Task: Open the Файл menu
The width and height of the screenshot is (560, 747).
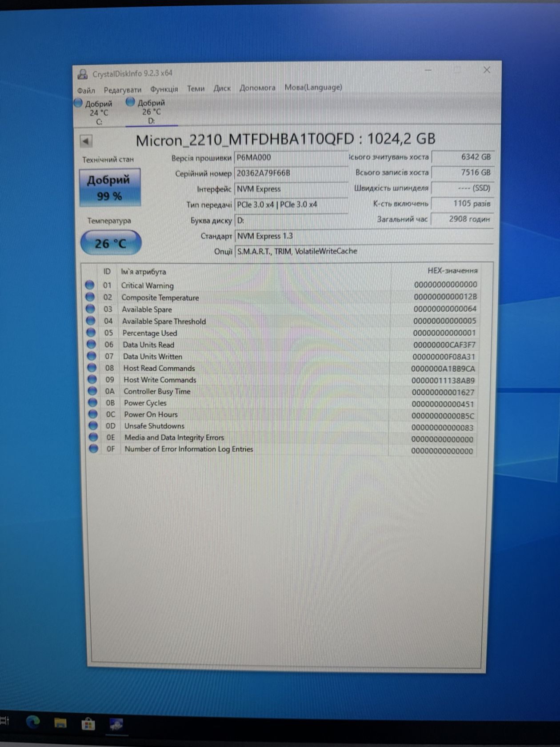Action: click(86, 90)
